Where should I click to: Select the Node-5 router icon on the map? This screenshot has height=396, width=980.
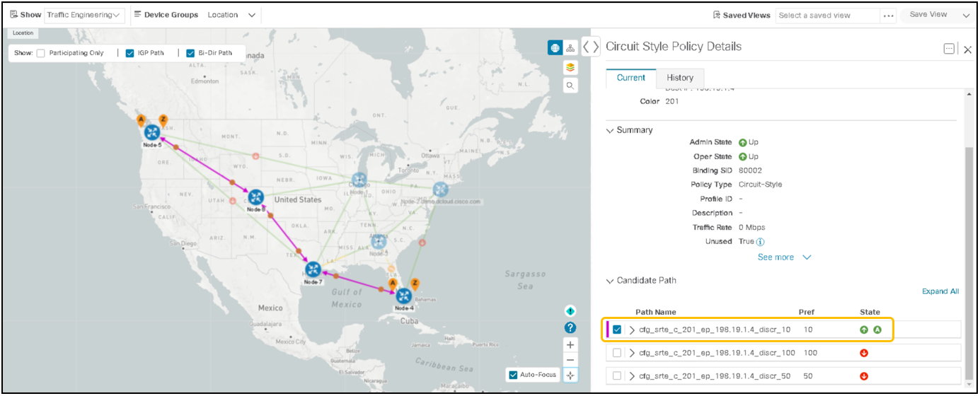point(152,132)
